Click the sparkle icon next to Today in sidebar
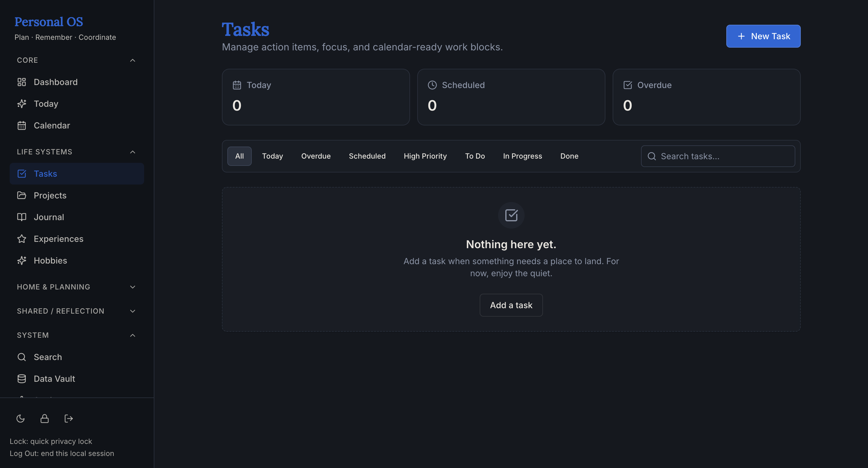868x468 pixels. pyautogui.click(x=22, y=104)
